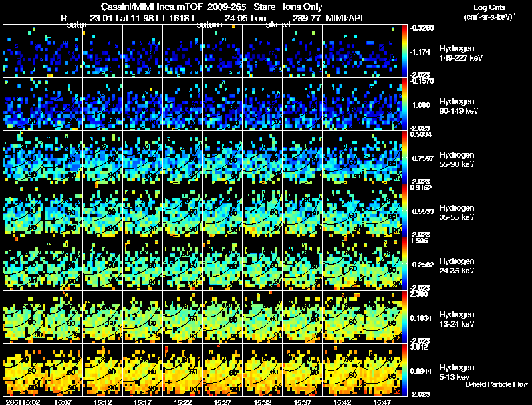
Task: Click the 1.090 colorbar value
Action: pos(421,105)
